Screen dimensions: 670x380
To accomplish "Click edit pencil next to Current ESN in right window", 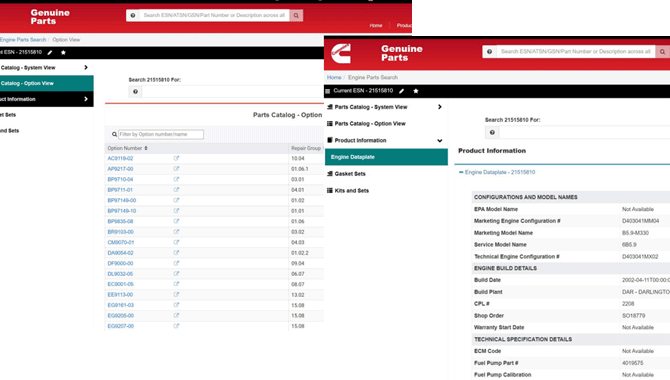I will point(402,91).
